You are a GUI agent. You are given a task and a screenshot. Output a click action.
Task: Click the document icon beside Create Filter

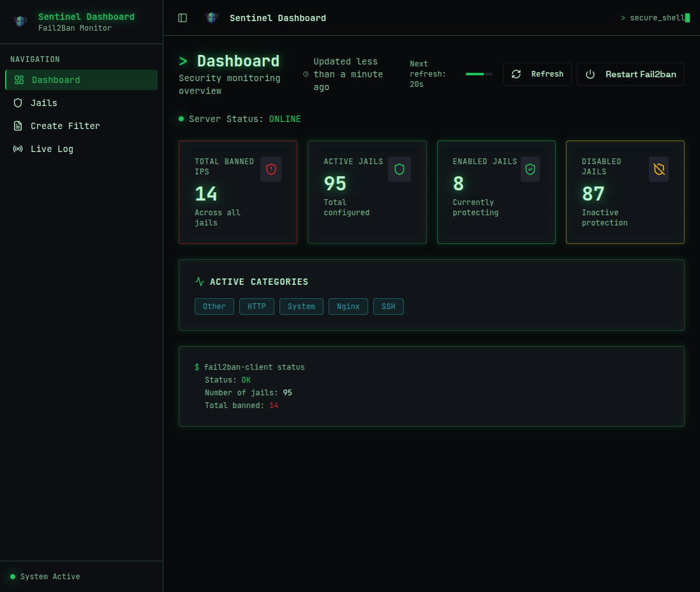[18, 126]
